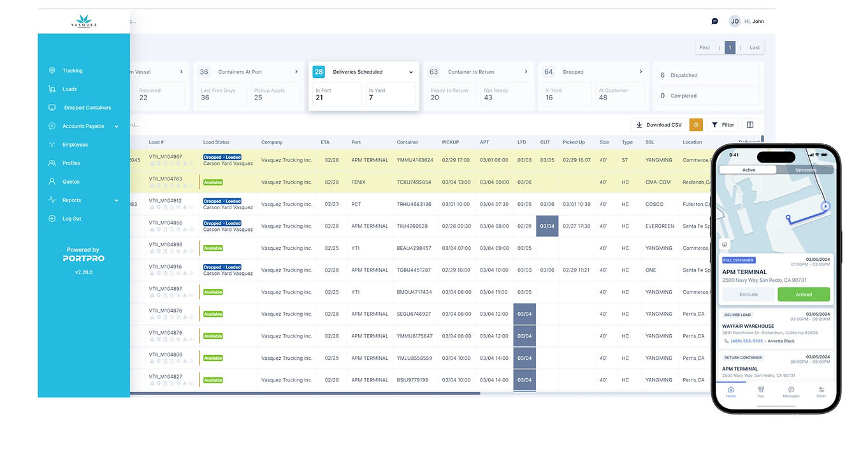868x456 pixels.
Task: Expand the Accounts Payable submenu
Action: (117, 126)
